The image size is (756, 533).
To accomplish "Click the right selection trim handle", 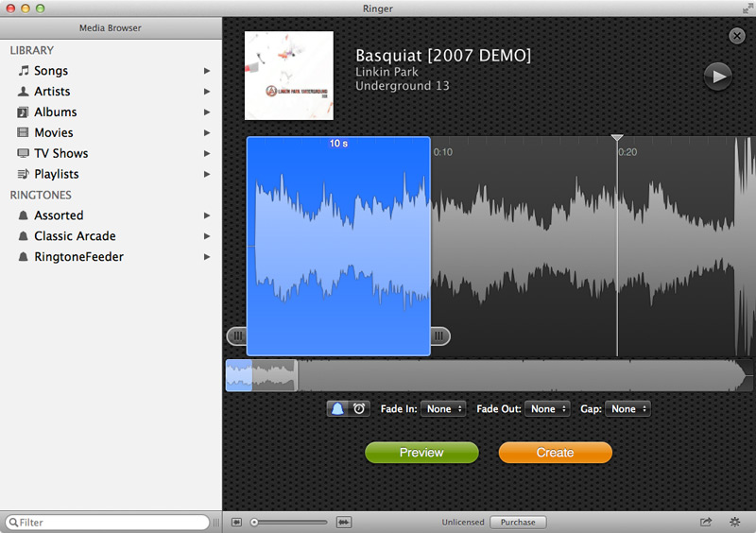I will point(439,335).
